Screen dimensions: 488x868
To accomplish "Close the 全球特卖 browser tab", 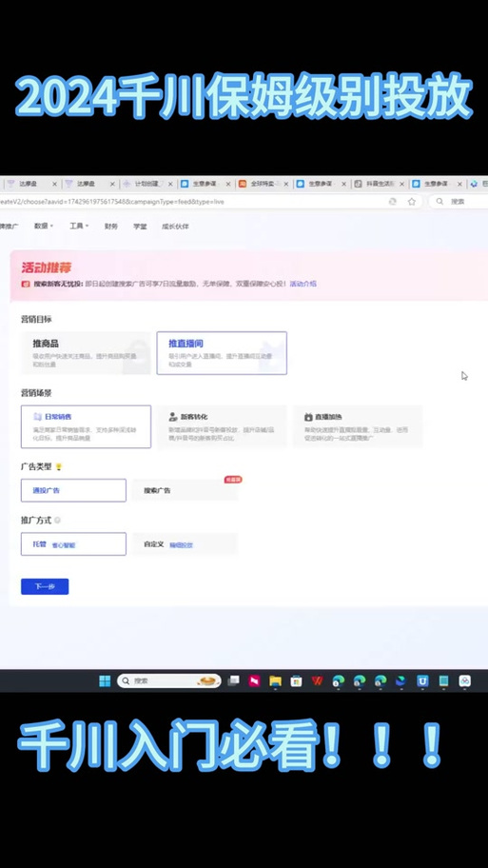I will (x=285, y=184).
